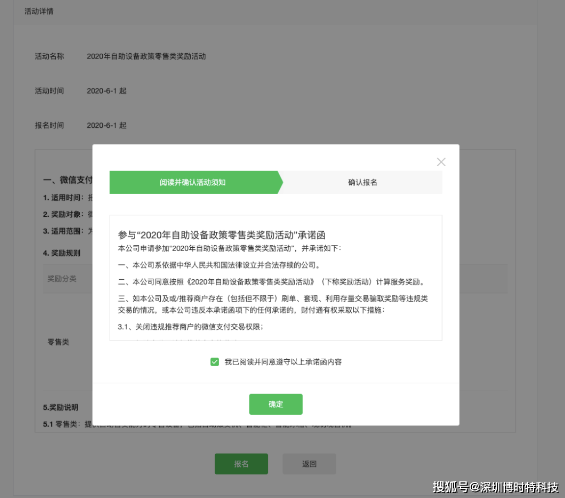Click the 2. 奖励对象 line in the background
The image size is (565, 498).
[x=67, y=214]
